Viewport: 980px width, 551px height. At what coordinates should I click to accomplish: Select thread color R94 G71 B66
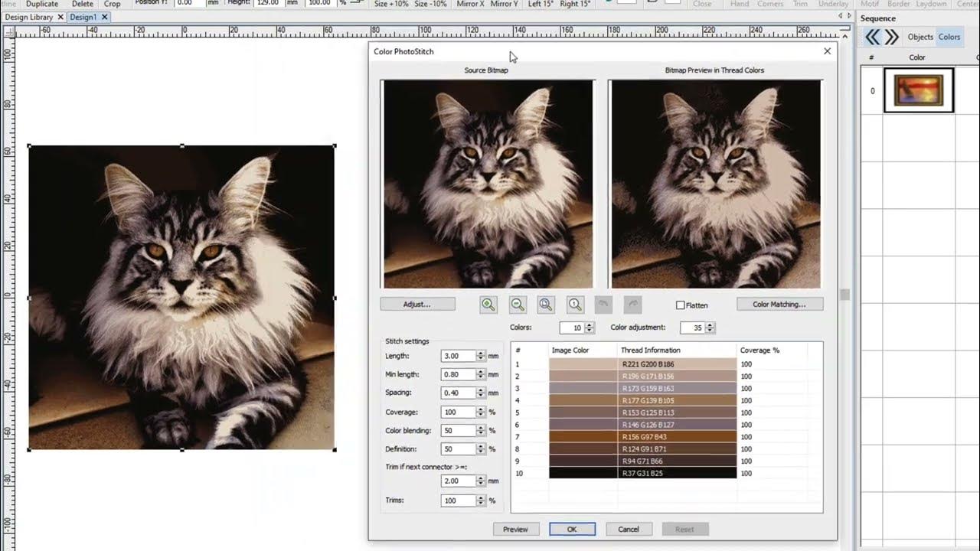pos(677,461)
